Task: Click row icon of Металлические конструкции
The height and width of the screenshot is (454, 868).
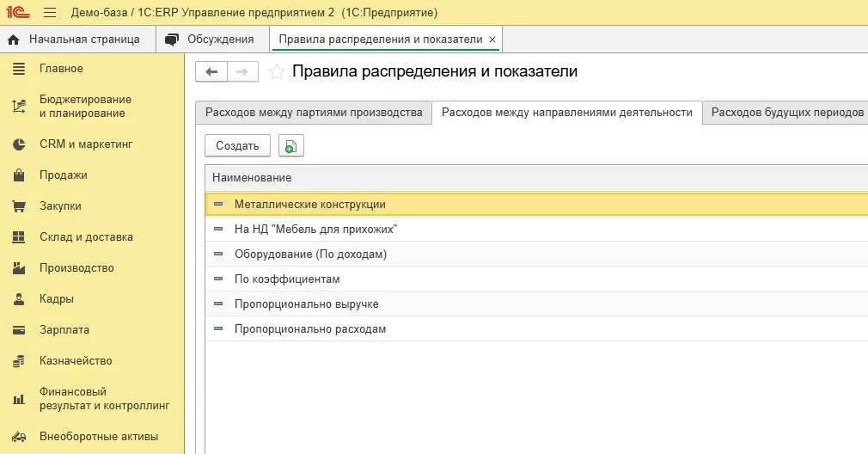Action: [x=218, y=205]
